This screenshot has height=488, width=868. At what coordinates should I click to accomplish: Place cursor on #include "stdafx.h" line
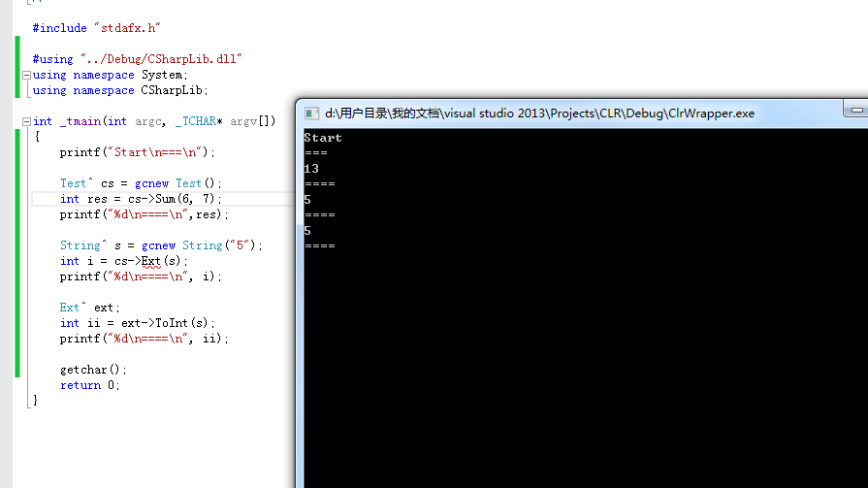pos(96,28)
